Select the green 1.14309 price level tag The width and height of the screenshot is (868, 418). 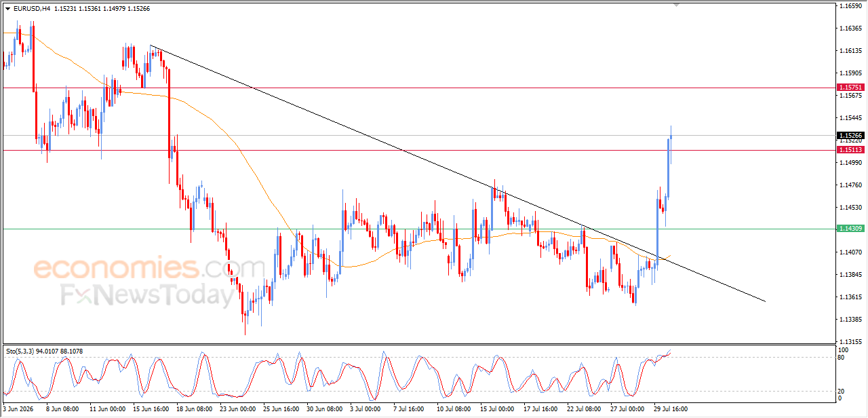(850, 229)
